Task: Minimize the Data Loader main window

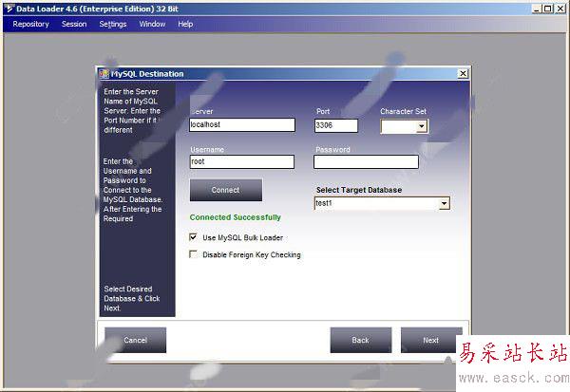Action: tap(538, 9)
